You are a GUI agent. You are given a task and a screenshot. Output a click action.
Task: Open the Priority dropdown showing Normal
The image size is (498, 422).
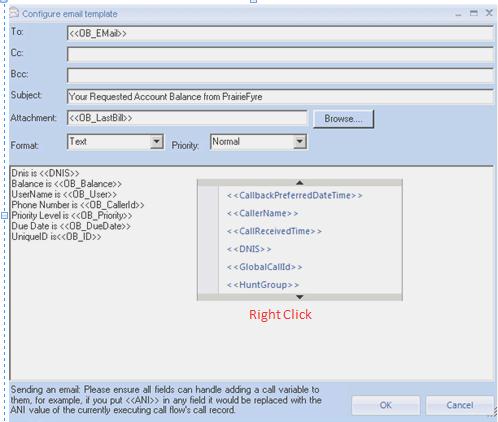[x=300, y=142]
